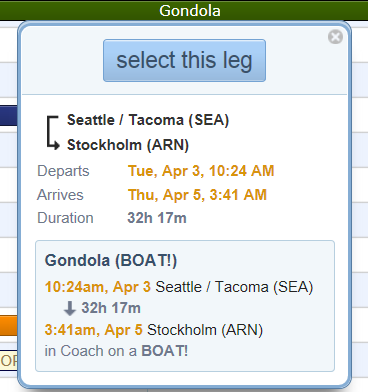
Task: Click the bold 32h 17m duration value
Action: coord(157,218)
